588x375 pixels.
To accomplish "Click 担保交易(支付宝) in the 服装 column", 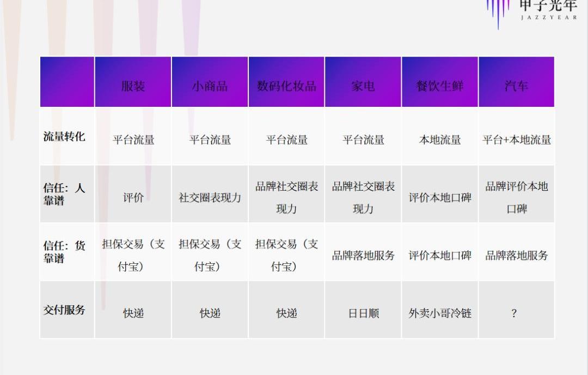I will click(133, 255).
